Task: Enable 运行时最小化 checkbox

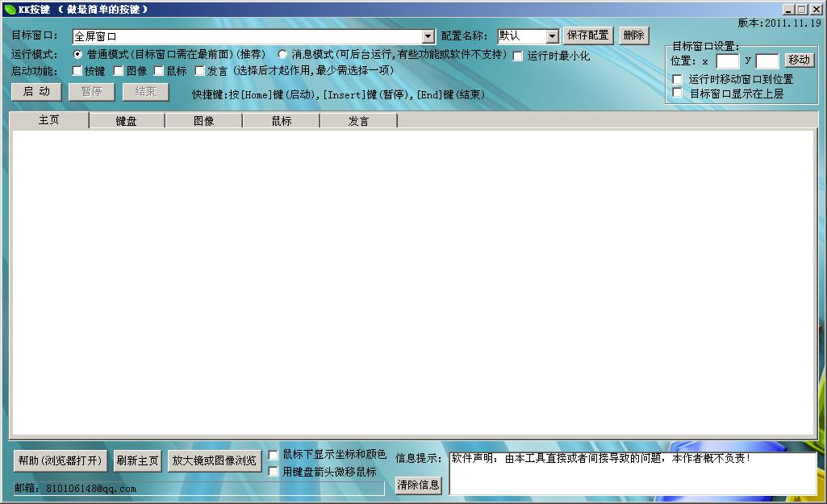Action: pyautogui.click(x=518, y=56)
